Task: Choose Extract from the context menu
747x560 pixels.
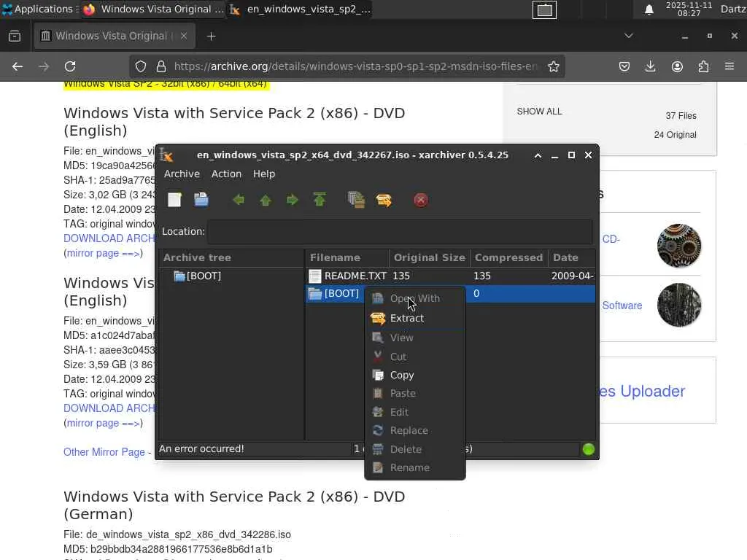Action: (x=406, y=318)
